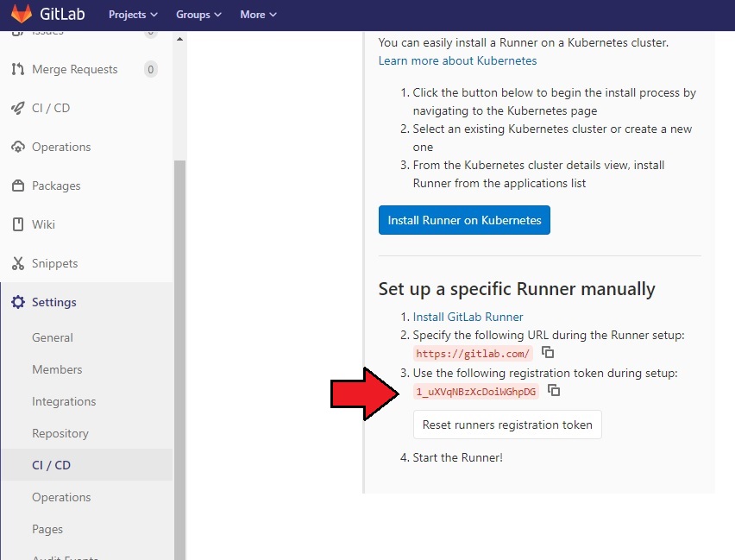Click the CI / CD rocket icon
Screen dimensions: 735x560
[x=17, y=108]
